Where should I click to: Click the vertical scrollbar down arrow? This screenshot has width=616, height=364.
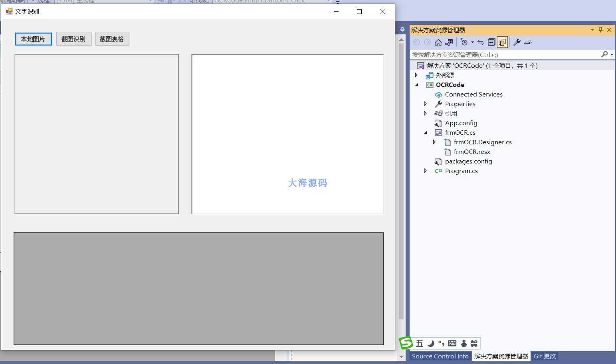tap(402, 356)
